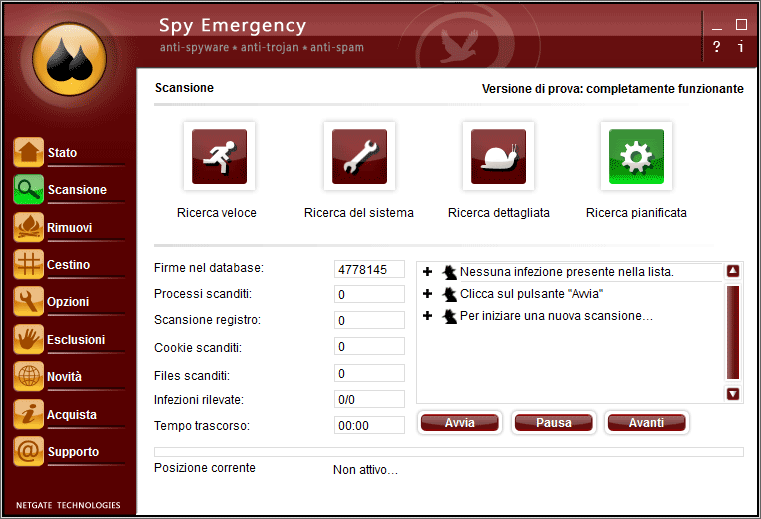
Task: Go to Acquista menu label
Action: pos(72,415)
